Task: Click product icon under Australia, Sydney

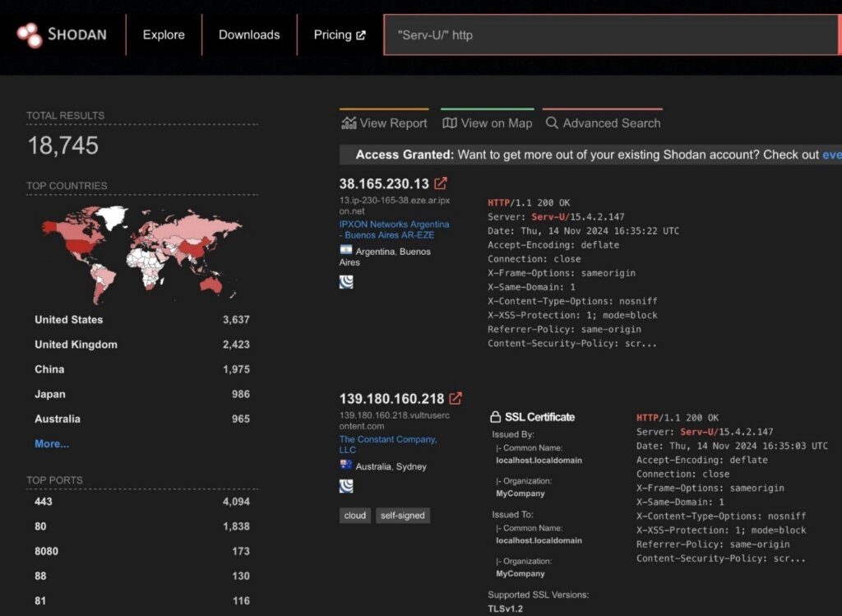Action: (x=346, y=486)
